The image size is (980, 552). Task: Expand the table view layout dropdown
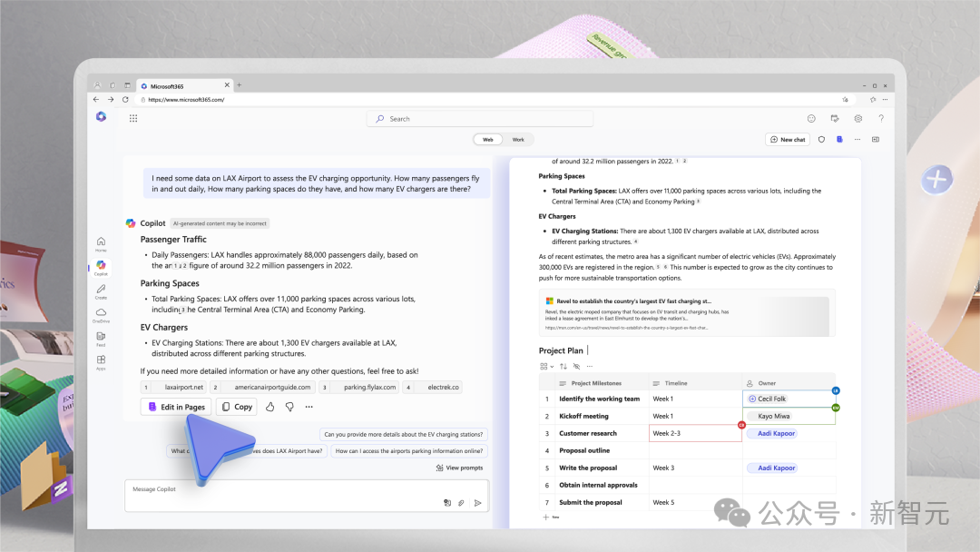[x=547, y=366]
